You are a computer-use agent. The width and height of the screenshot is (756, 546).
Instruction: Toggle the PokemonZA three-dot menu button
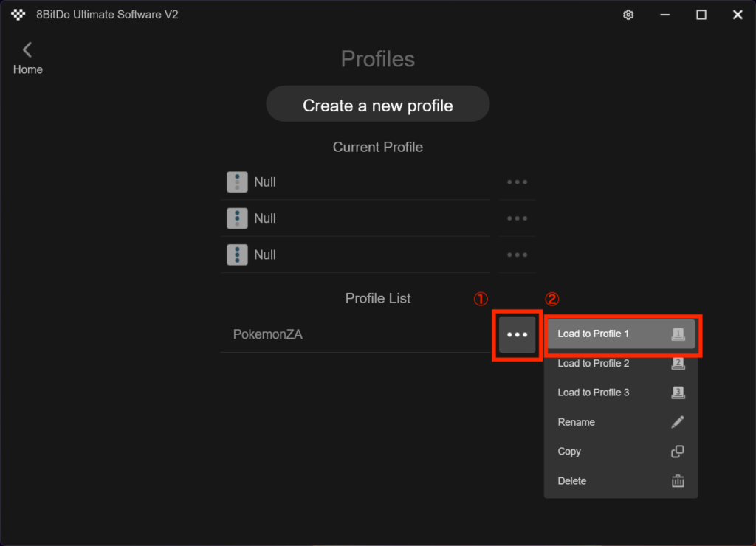(x=517, y=335)
